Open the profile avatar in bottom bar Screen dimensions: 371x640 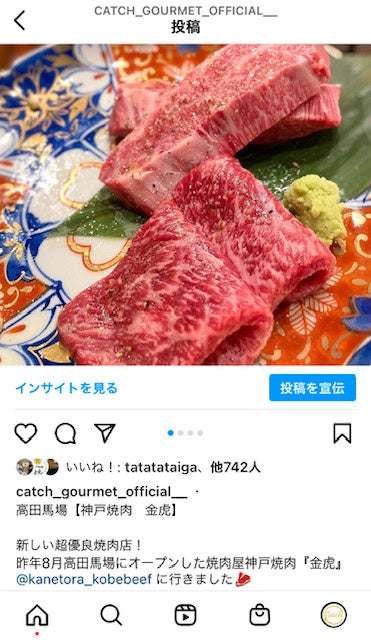(x=333, y=615)
